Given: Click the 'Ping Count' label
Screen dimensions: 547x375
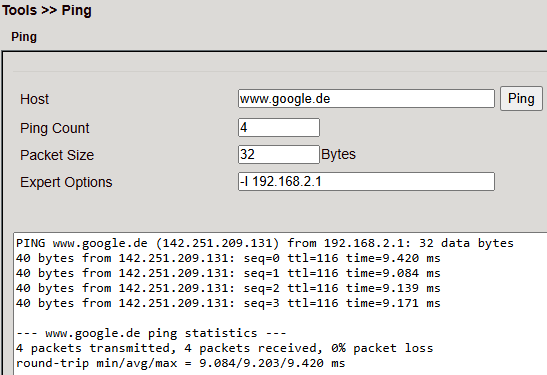Looking at the screenshot, I should pyautogui.click(x=55, y=128).
